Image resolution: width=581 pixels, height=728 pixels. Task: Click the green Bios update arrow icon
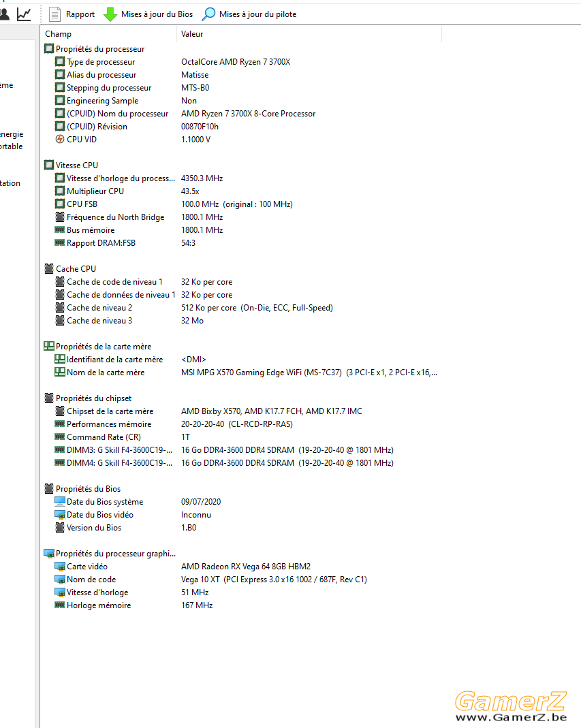pyautogui.click(x=110, y=14)
